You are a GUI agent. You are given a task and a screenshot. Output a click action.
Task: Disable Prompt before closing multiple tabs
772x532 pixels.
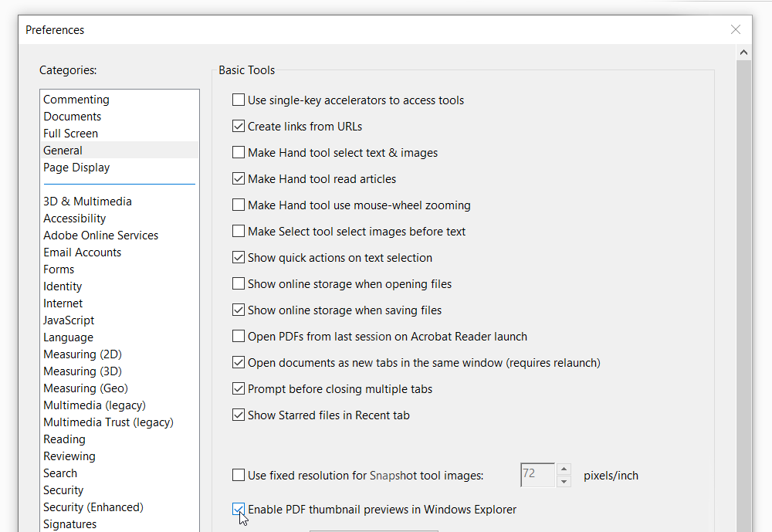pos(239,389)
